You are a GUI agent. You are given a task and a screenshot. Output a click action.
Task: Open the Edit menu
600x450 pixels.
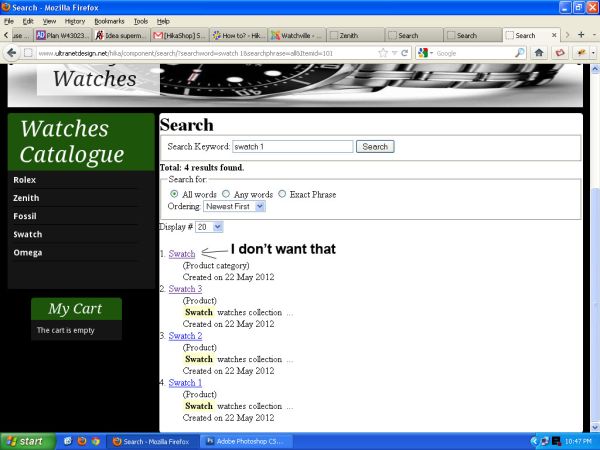coord(28,21)
